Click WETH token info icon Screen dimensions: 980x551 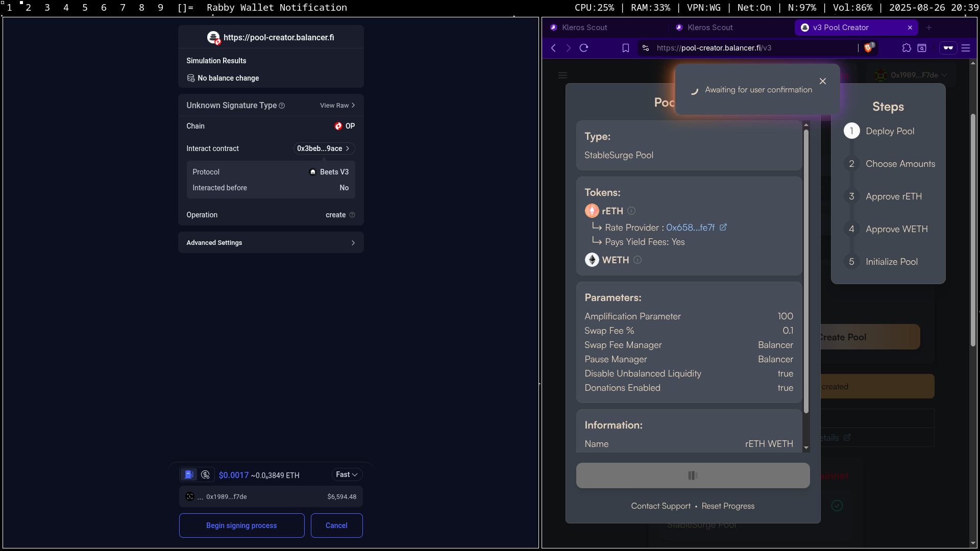coord(638,260)
